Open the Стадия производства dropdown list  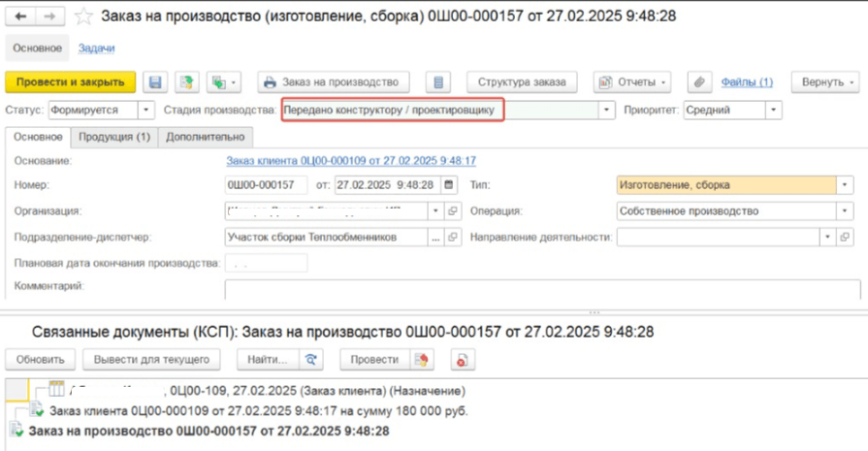pyautogui.click(x=608, y=111)
